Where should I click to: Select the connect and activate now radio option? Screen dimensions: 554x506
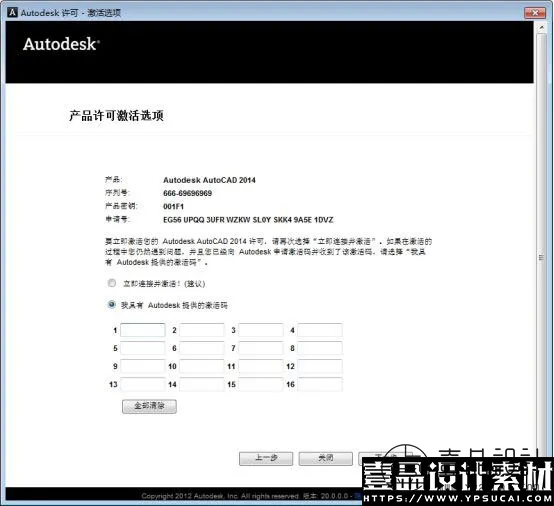click(x=112, y=283)
